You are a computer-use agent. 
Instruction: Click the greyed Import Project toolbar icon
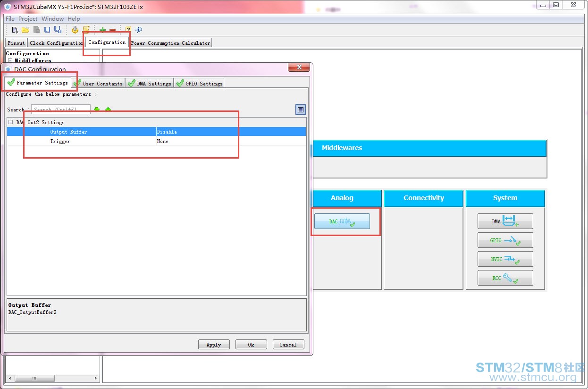tap(36, 30)
